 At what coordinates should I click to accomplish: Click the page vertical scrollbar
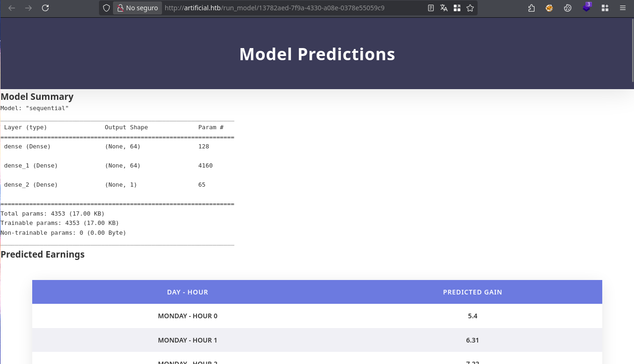pyautogui.click(x=632, y=51)
